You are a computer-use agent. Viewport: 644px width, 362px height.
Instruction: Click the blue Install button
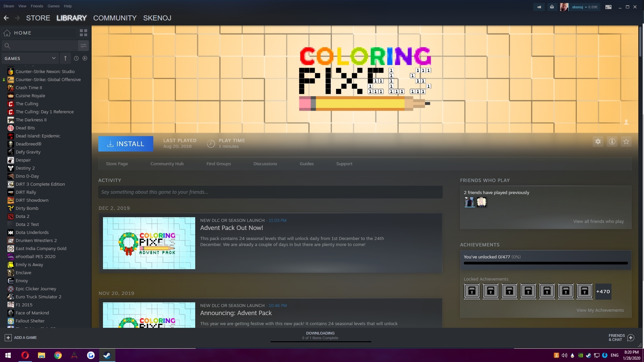pos(126,144)
